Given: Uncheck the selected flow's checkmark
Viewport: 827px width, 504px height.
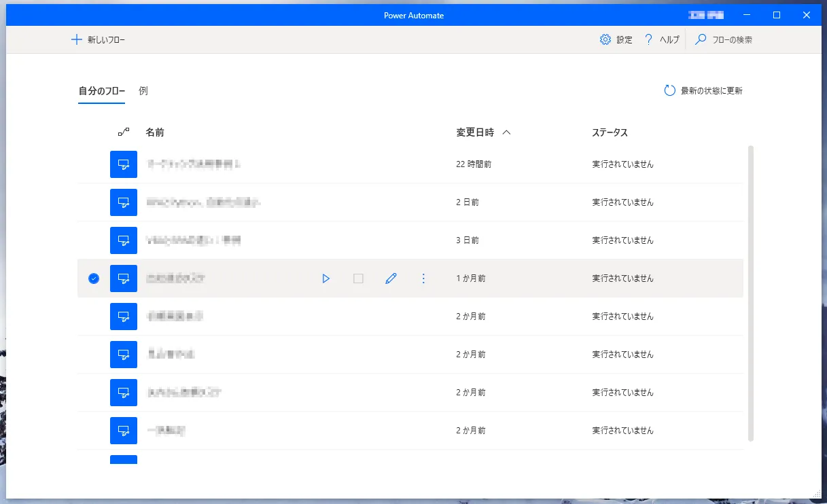Looking at the screenshot, I should [94, 278].
